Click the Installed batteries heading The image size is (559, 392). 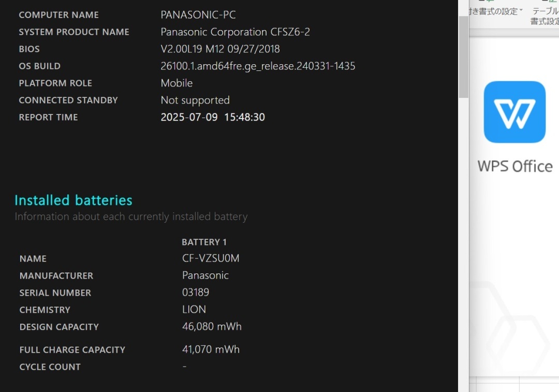tap(73, 200)
